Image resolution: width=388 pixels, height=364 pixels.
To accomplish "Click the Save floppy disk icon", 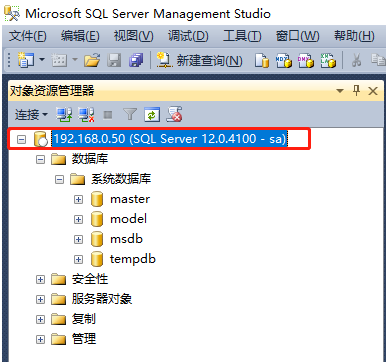I will click(114, 60).
